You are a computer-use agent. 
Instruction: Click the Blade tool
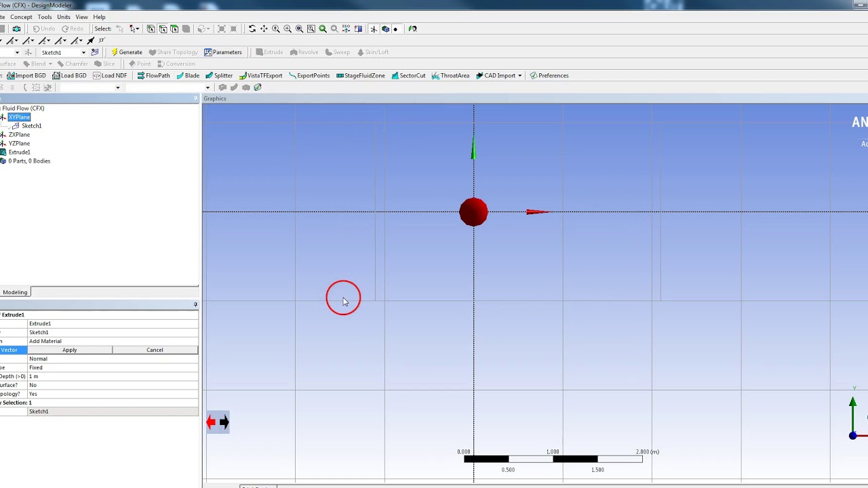188,75
